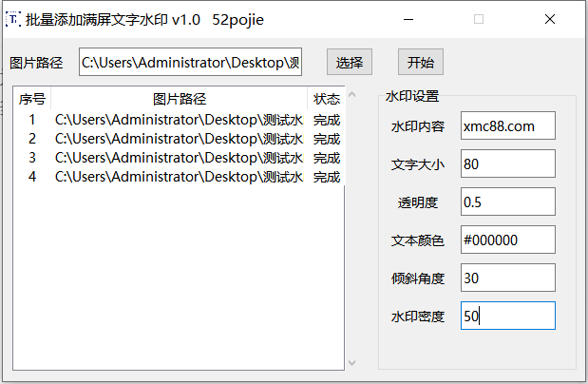Click the 序号 column header
The image size is (588, 384).
pos(32,99)
